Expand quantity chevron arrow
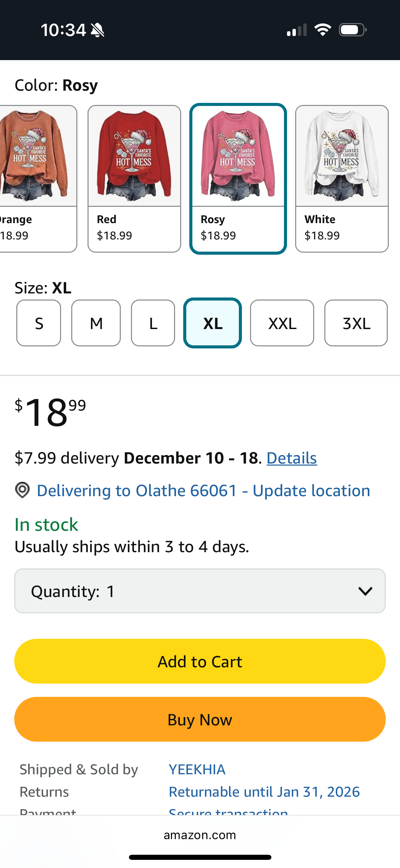Viewport: 400px width, 868px height. [x=365, y=591]
